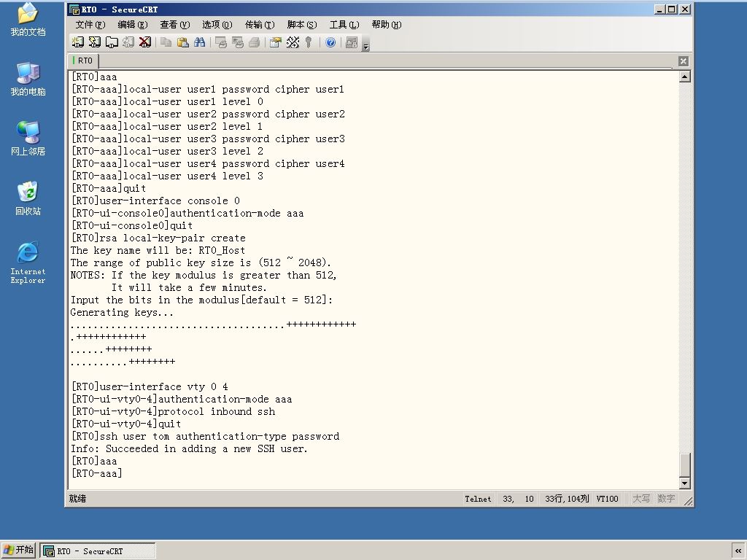
Task: Open the 选项(O) menu
Action: pyautogui.click(x=217, y=25)
